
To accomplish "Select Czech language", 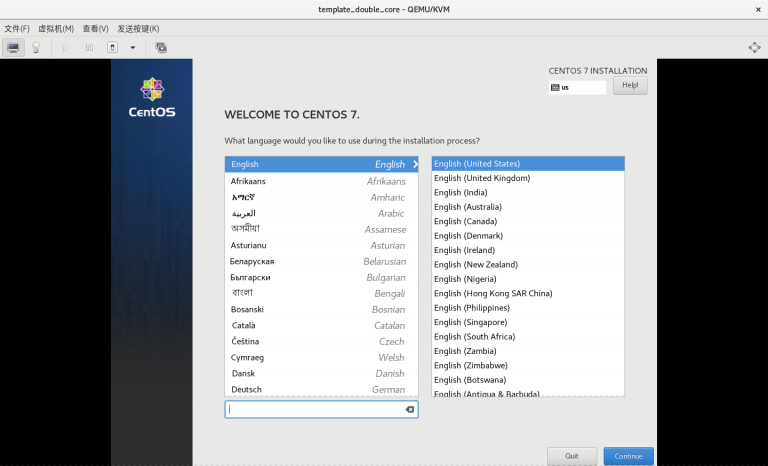I will (x=321, y=342).
